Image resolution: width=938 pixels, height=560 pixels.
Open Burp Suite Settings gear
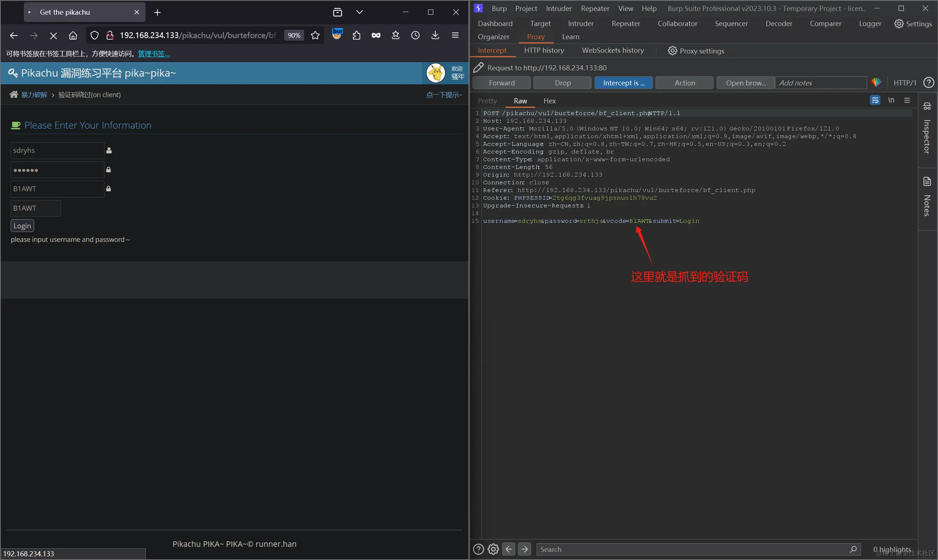coord(913,23)
